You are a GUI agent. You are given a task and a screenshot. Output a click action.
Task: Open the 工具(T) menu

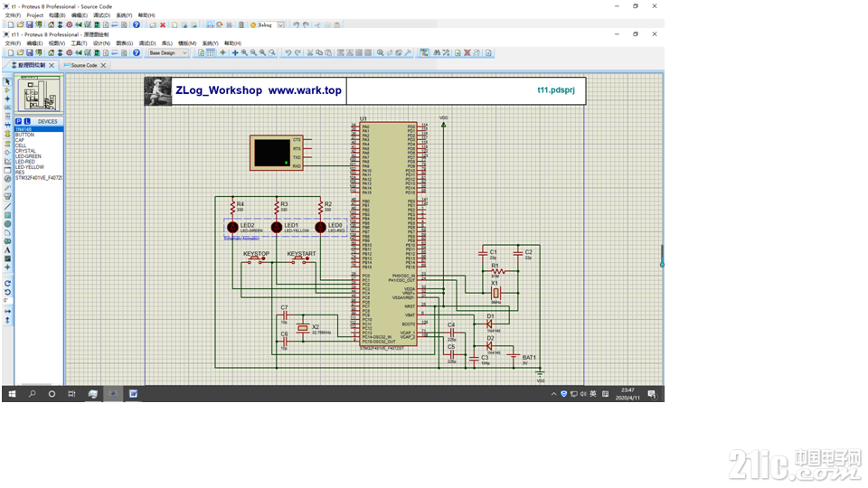pos(79,43)
